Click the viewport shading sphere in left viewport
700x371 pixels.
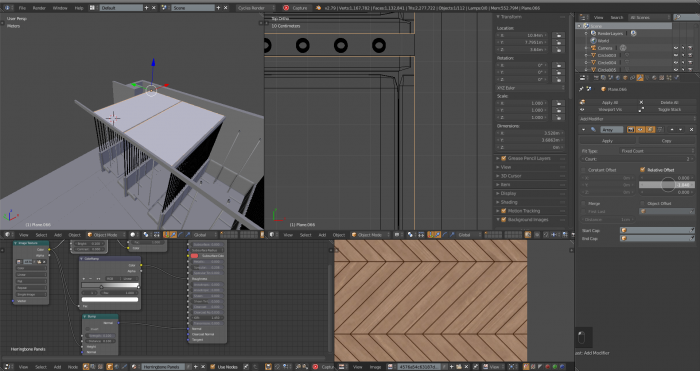133,235
